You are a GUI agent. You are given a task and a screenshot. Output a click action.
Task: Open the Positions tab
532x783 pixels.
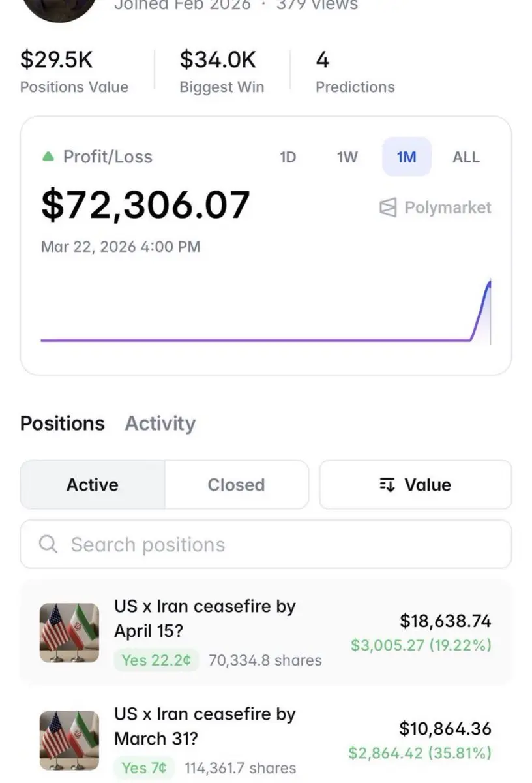pos(62,423)
